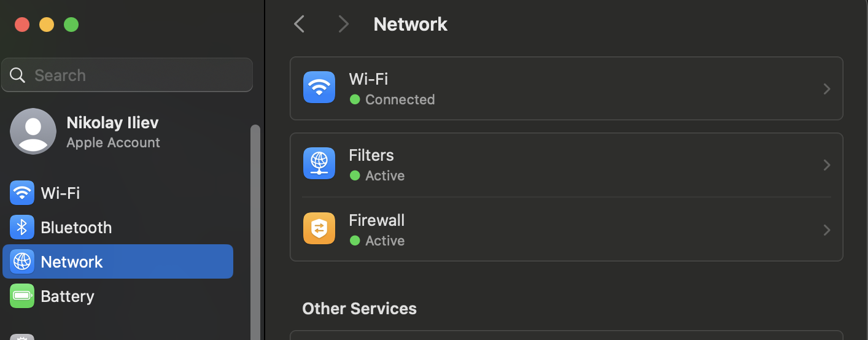Click the Filters globe icon
Screen dimensions: 868x340
coord(319,164)
